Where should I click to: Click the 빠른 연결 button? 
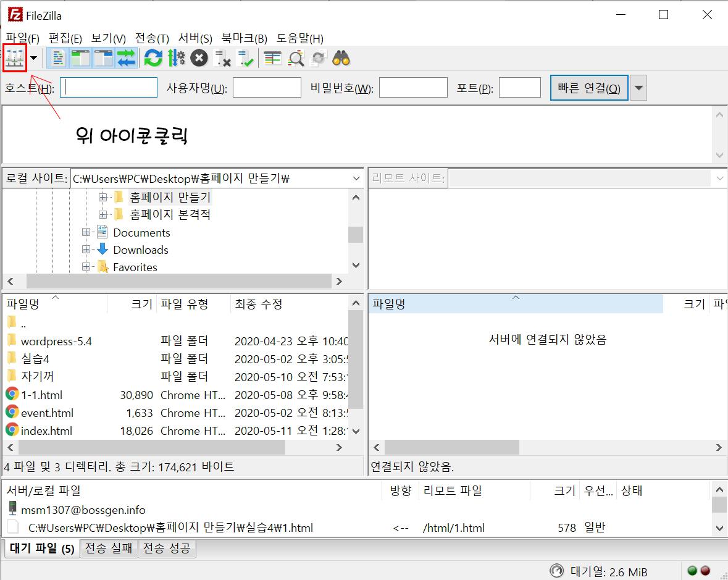click(x=588, y=88)
